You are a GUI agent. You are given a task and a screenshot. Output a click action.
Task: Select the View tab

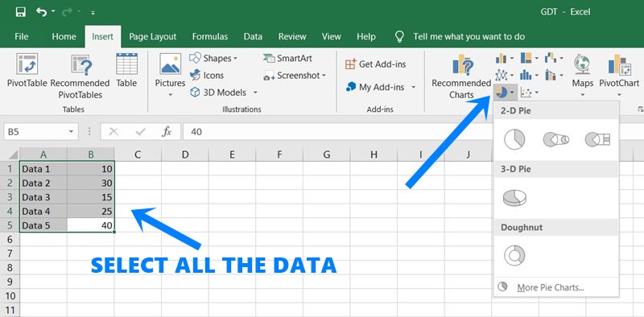[x=332, y=36]
